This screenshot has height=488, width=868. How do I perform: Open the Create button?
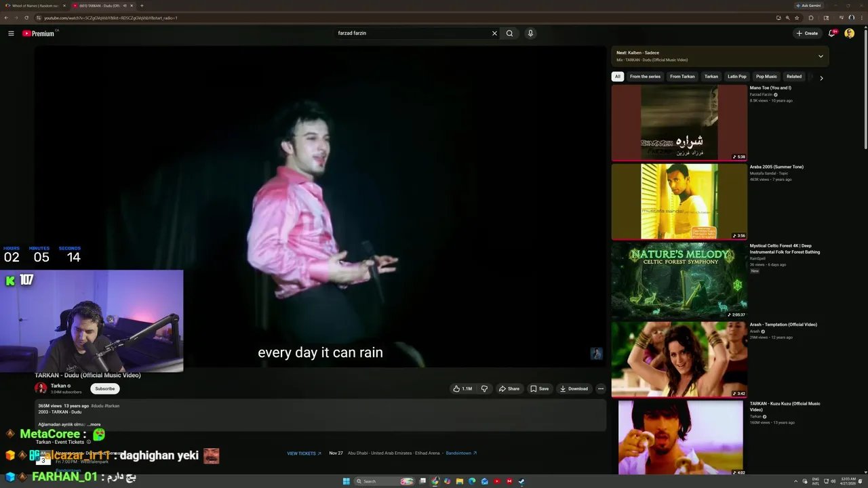807,33
